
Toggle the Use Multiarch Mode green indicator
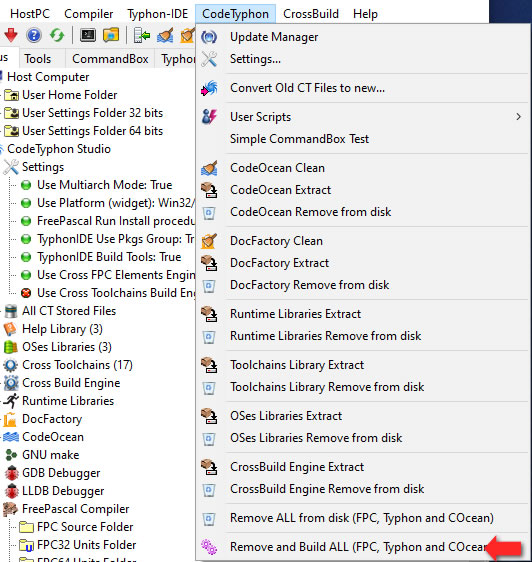pos(26,185)
